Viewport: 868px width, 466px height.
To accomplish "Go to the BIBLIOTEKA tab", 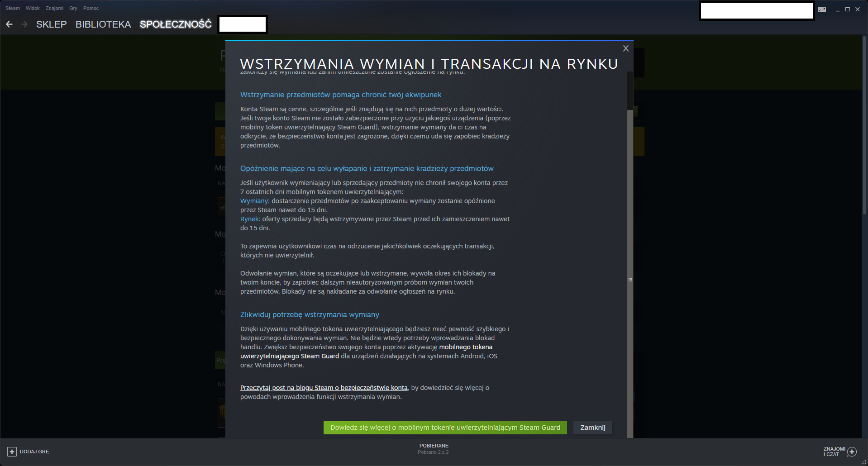I will pos(103,24).
